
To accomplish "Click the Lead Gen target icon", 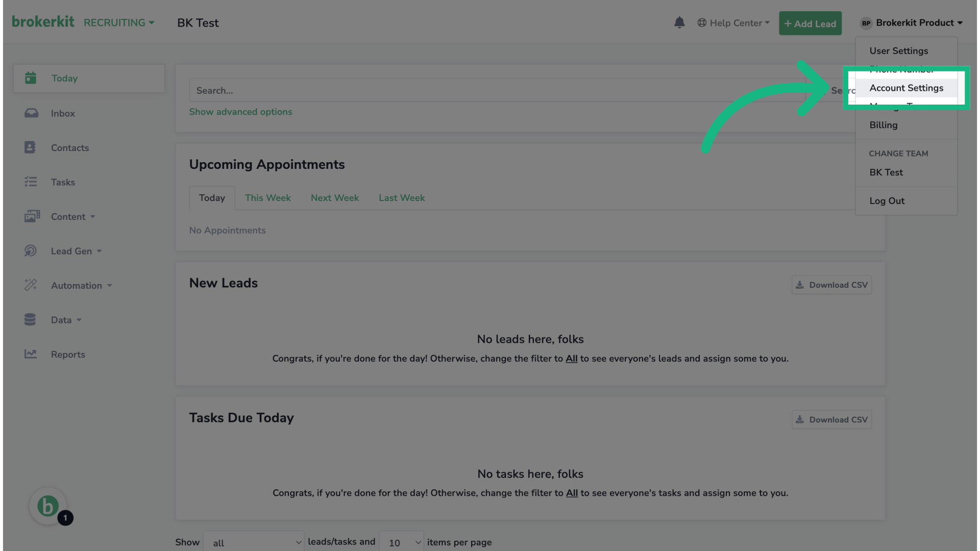I will click(x=31, y=251).
